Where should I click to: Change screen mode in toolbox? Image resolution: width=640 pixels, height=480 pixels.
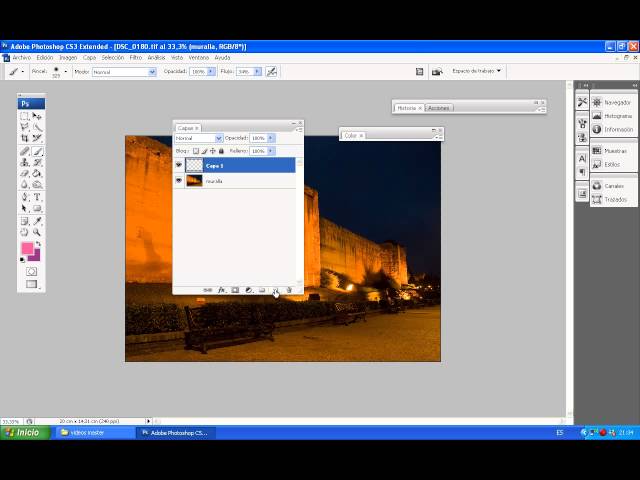point(31,284)
